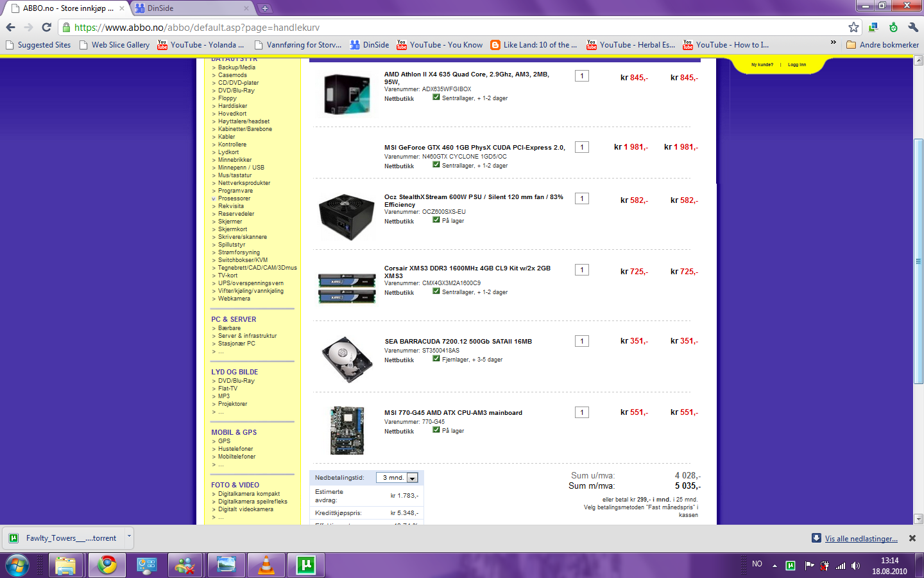Click the stock checkmark for Corsair XMS3
Viewport: 924px width, 578px height.
(436, 291)
